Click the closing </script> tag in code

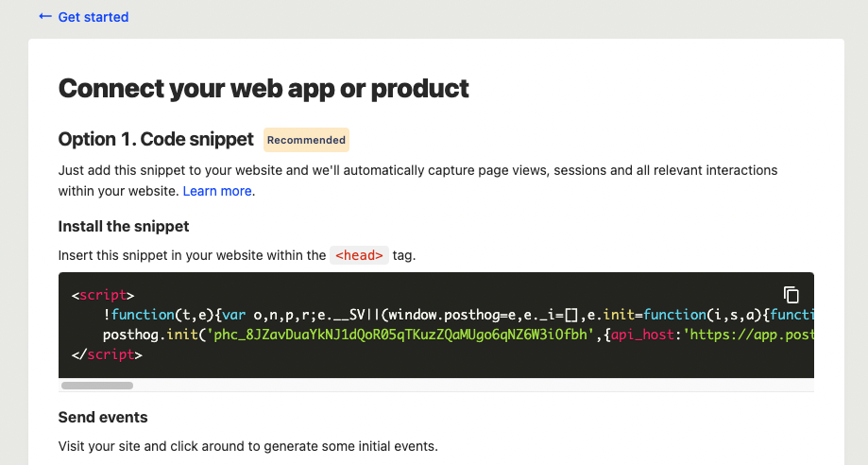coord(107,355)
